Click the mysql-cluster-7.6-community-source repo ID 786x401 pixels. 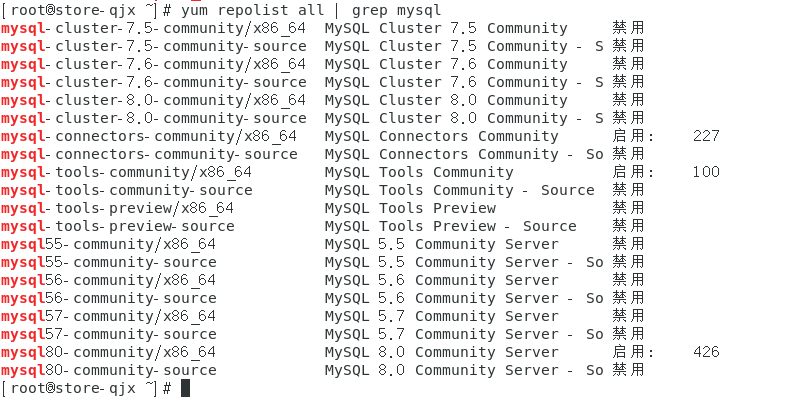pyautogui.click(x=154, y=82)
